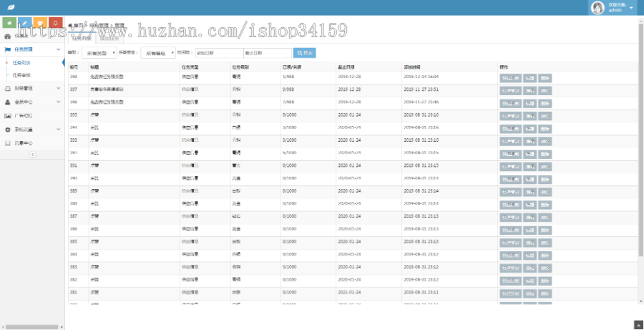Click the 截止日期 column header
This screenshot has height=330, width=644.
click(x=346, y=67)
